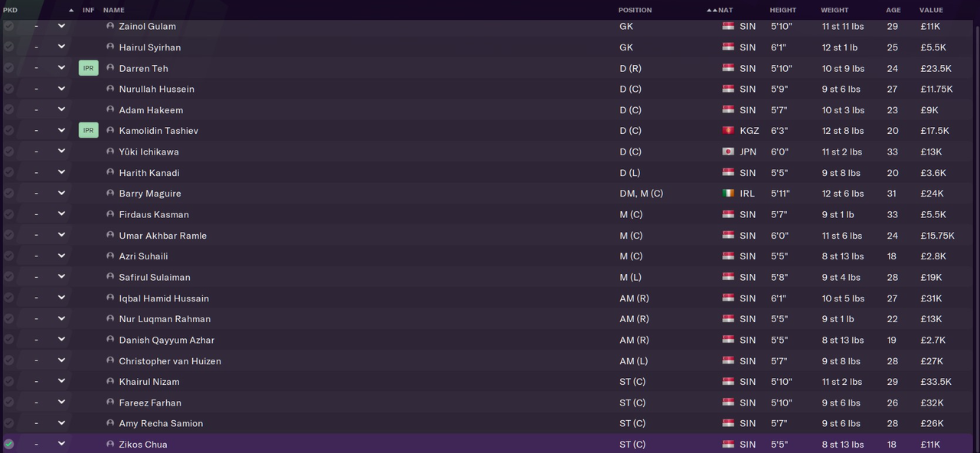Image resolution: width=980 pixels, height=453 pixels.
Task: Open Christopher van Huizen's player profile
Action: [x=170, y=361]
